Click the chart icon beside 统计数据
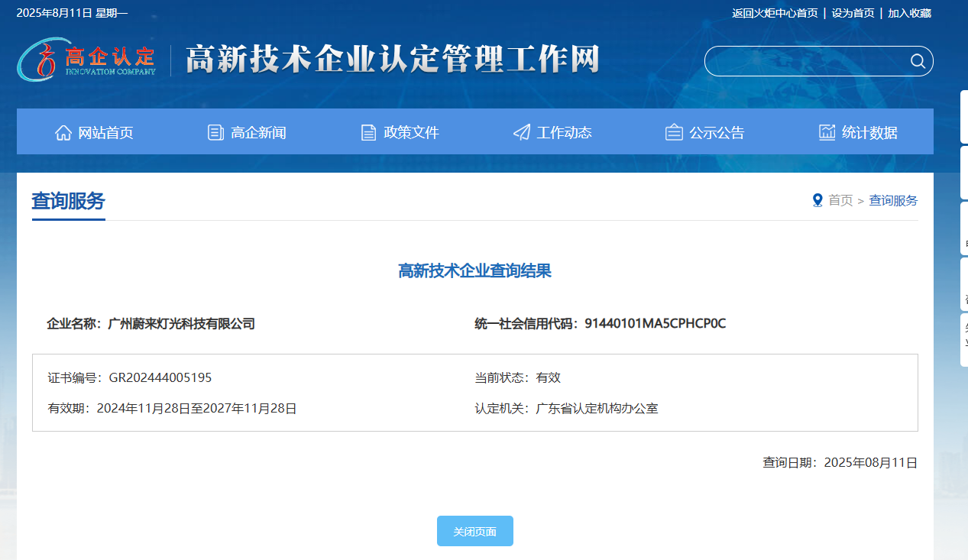Viewport: 968px width, 560px height. (827, 132)
